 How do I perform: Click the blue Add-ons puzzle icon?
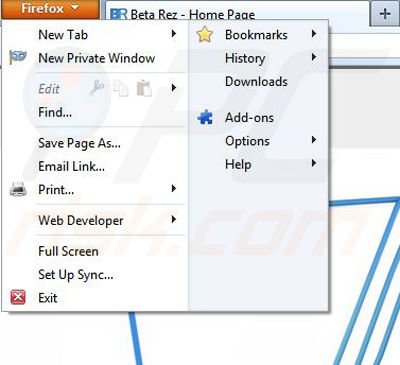pyautogui.click(x=205, y=117)
